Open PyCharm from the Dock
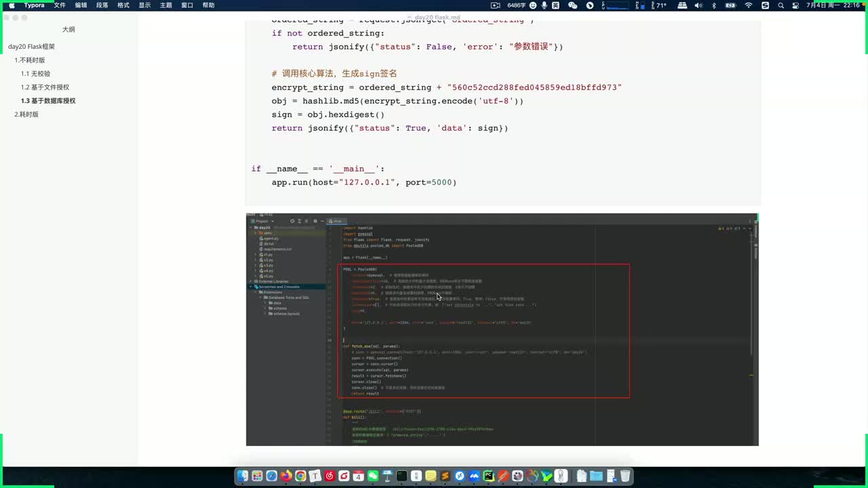The height and width of the screenshot is (488, 868). 489,476
